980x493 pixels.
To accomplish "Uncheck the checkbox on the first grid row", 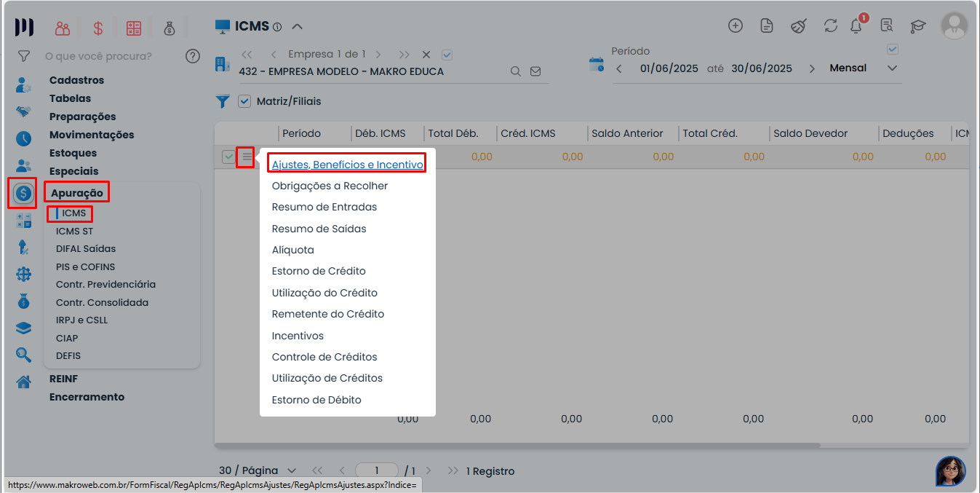I will pos(228,157).
